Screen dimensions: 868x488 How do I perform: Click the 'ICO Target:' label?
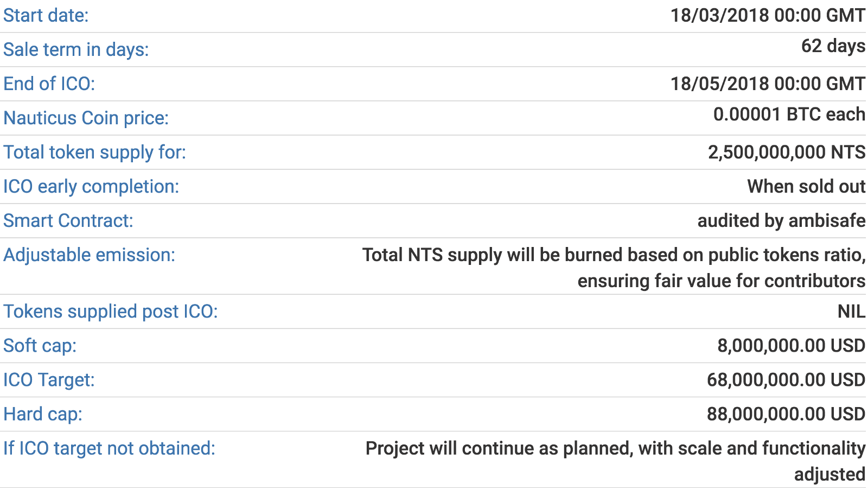[49, 379]
